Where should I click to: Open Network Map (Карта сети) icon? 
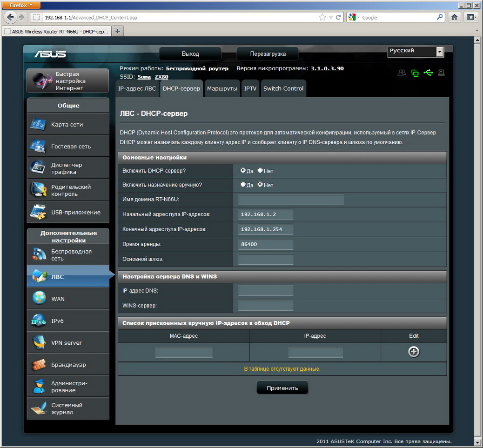[x=39, y=124]
